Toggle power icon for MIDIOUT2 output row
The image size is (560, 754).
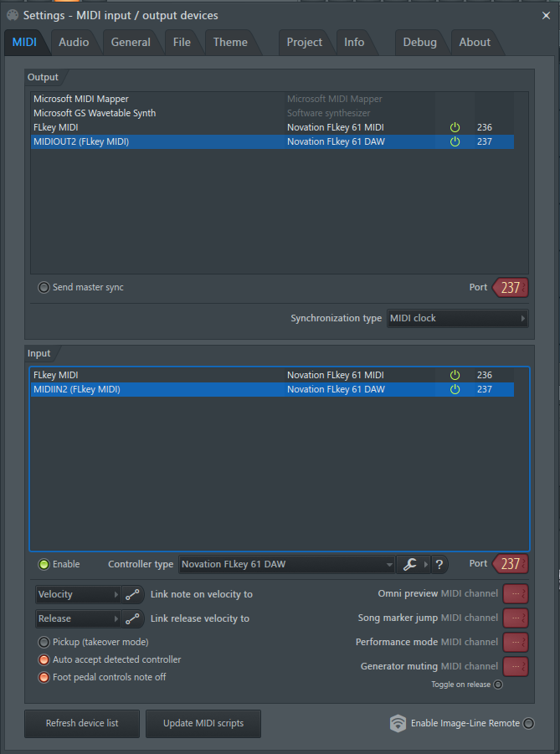click(x=455, y=141)
